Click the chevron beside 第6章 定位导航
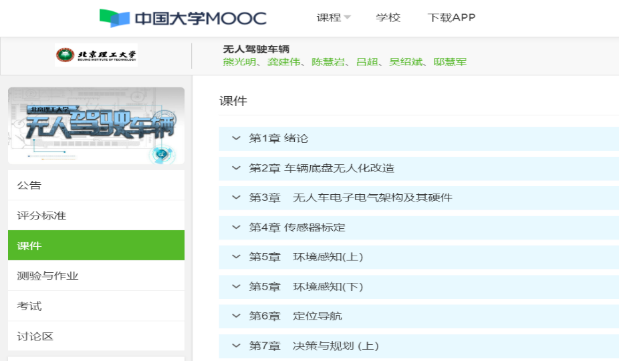The image size is (619, 361). click(236, 316)
